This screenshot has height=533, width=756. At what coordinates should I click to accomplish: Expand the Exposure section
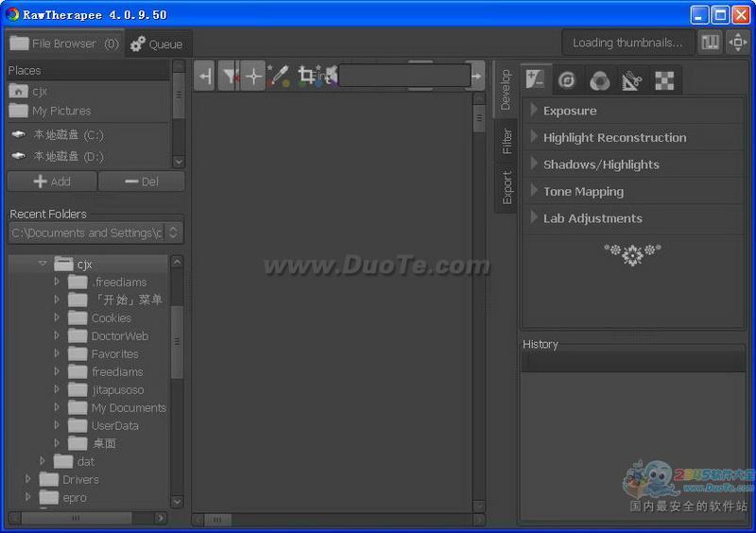(x=569, y=111)
